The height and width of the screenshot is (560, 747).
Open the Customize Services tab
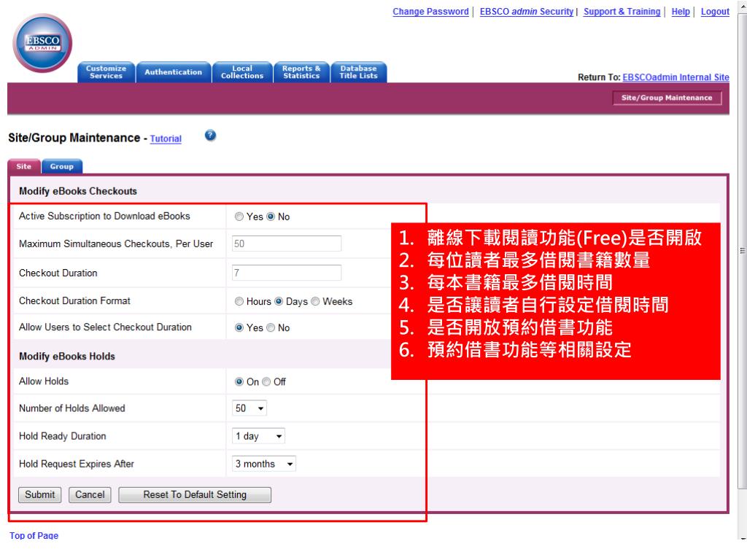click(x=107, y=72)
